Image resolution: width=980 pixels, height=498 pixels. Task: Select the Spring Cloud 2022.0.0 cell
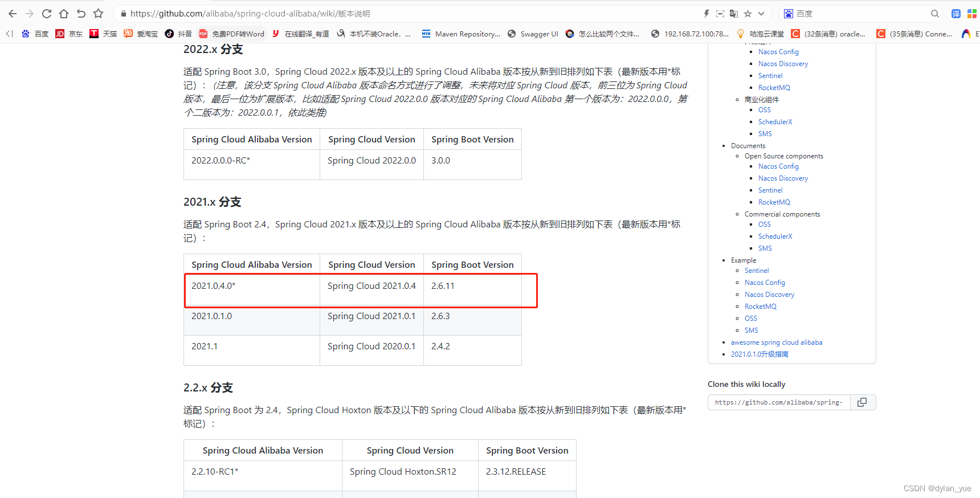point(371,165)
